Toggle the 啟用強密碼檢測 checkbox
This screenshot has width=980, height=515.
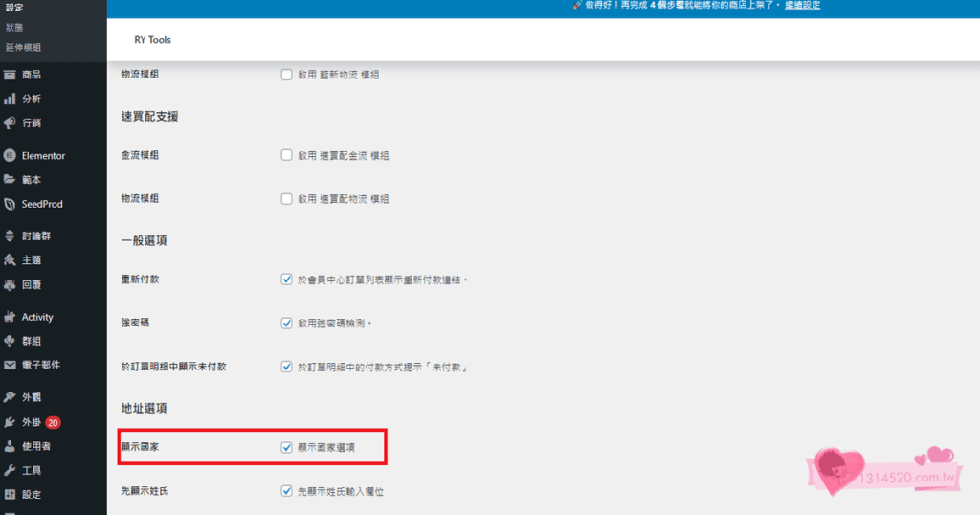[x=286, y=324]
